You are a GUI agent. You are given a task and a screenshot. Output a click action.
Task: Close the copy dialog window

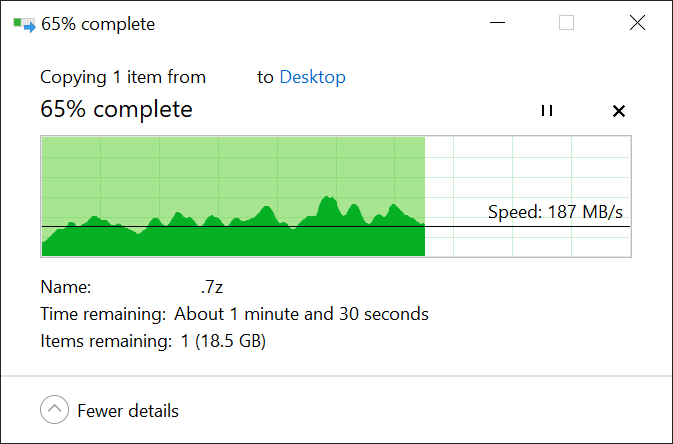click(637, 23)
